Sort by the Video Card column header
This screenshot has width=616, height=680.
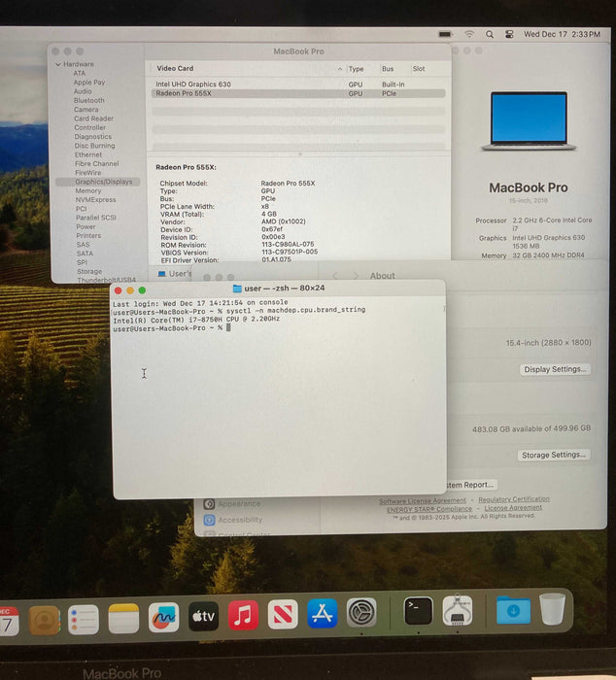tap(175, 69)
